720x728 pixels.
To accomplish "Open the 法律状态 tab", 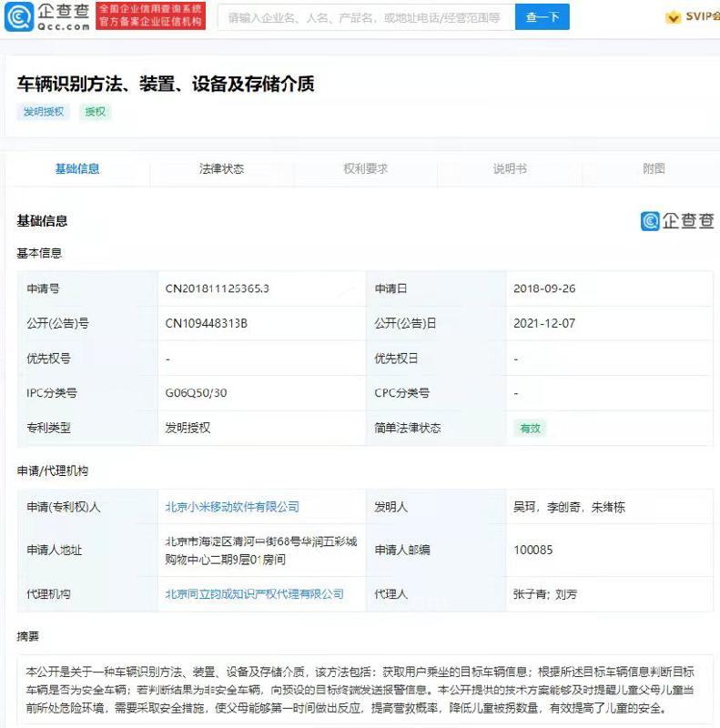I will tap(221, 169).
